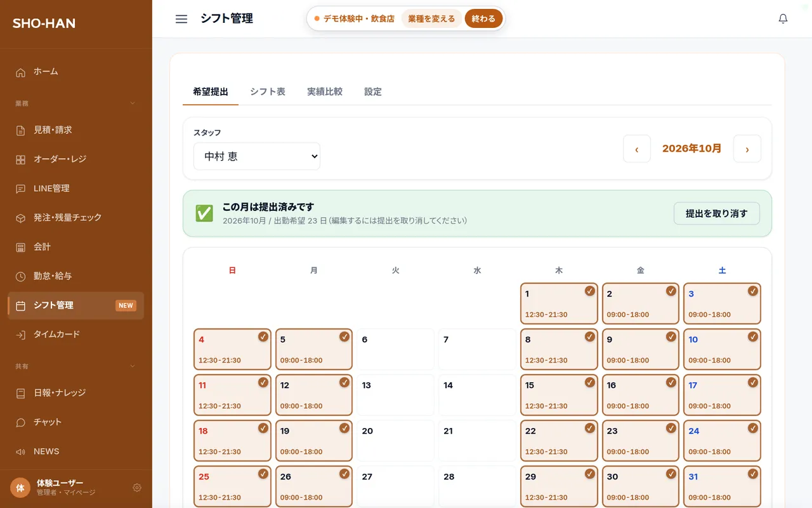
Task: Click the NEW badge on シフト管理
Action: pyautogui.click(x=126, y=305)
